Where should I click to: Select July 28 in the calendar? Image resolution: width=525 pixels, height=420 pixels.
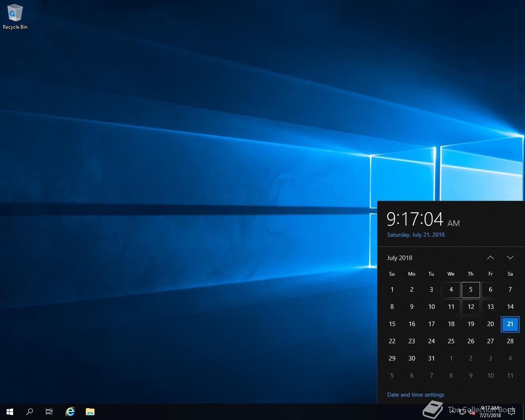point(510,341)
